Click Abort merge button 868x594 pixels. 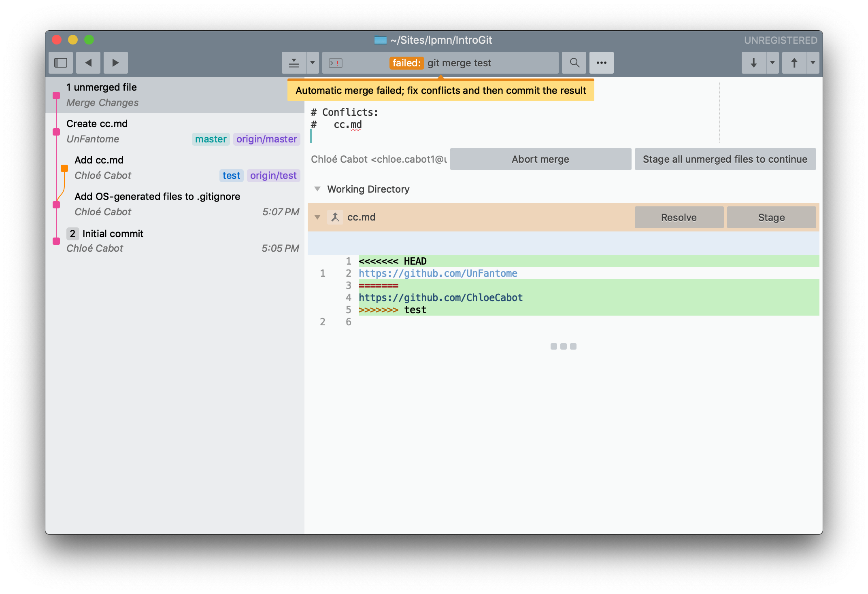tap(540, 158)
